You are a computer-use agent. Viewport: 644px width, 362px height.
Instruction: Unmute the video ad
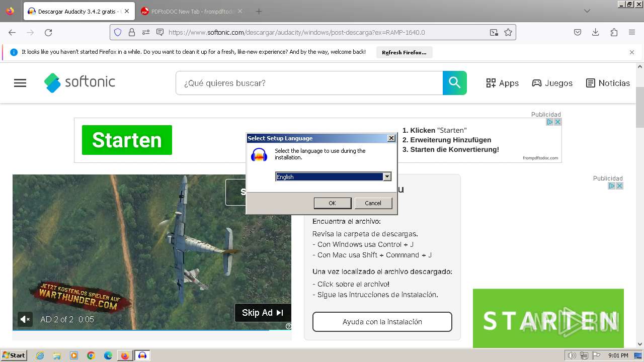tap(25, 319)
